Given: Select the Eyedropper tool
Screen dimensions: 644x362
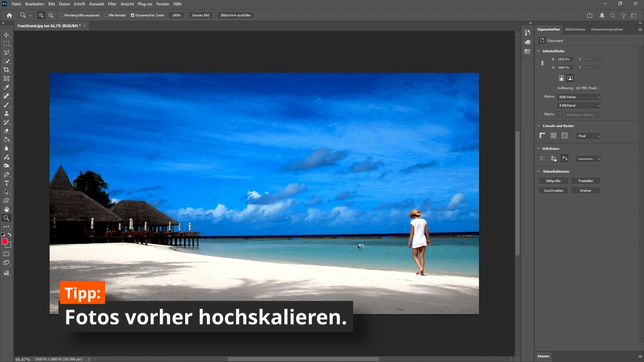Looking at the screenshot, I should (6, 87).
